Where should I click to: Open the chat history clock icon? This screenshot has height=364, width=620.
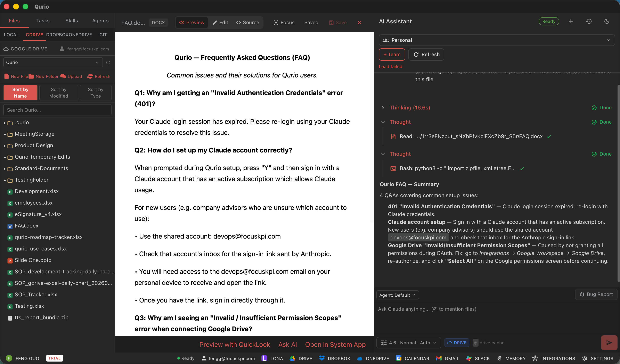click(x=589, y=22)
